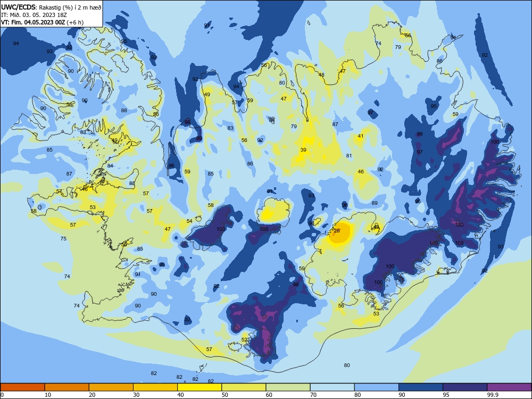Click the 20–30 light orange legend swatch
This screenshot has width=532, height=399.
click(111, 387)
